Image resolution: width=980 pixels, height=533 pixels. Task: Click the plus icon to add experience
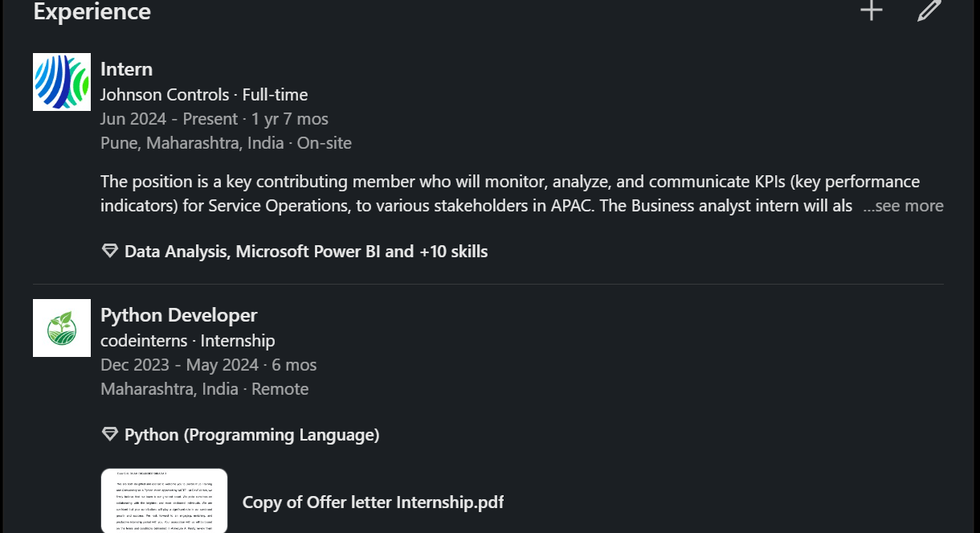[x=872, y=10]
